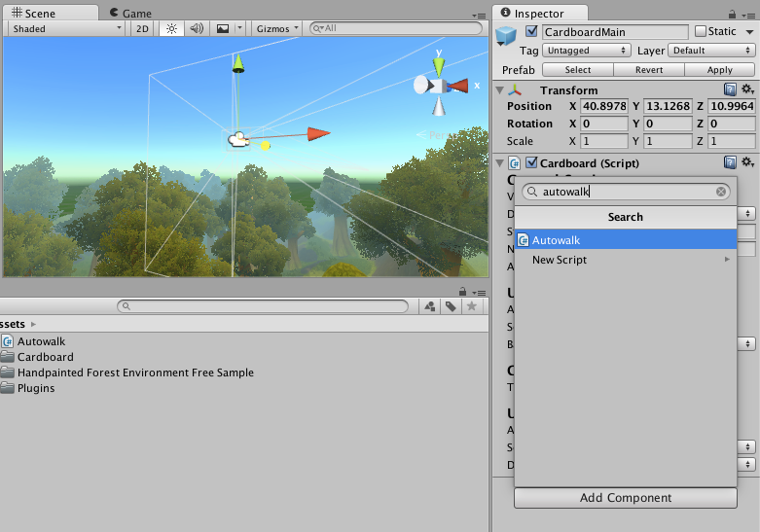The height and width of the screenshot is (532, 760).
Task: Open Cardboard script help book icon
Action: pyautogui.click(x=730, y=162)
